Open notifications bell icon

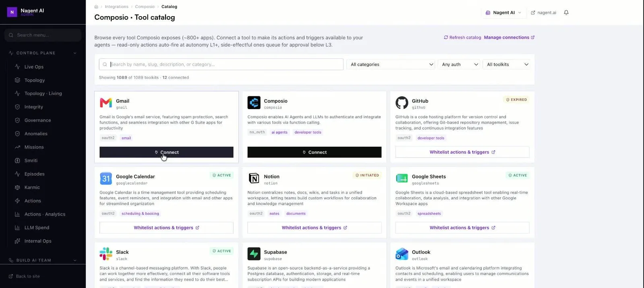(566, 12)
